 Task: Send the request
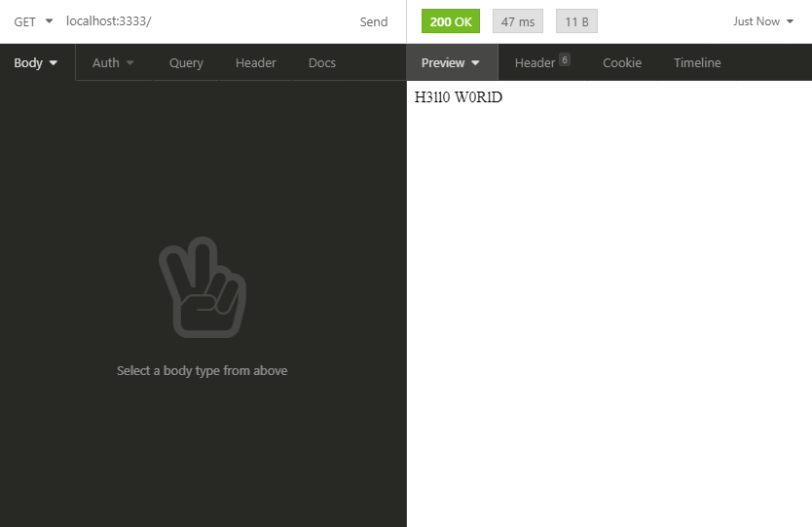pos(374,21)
